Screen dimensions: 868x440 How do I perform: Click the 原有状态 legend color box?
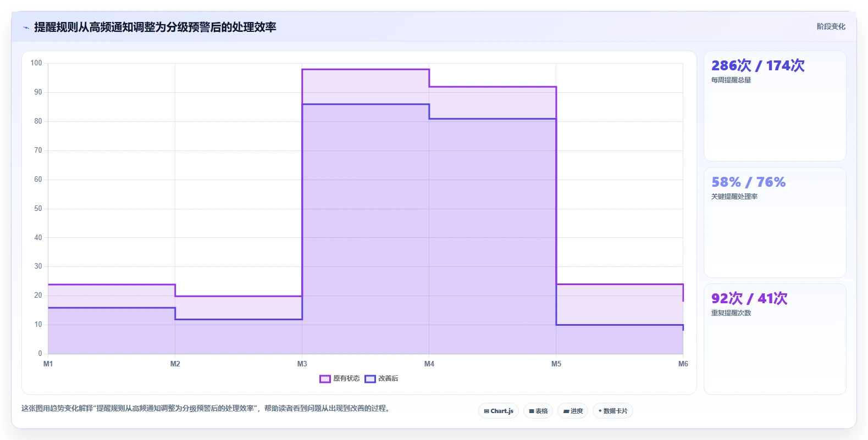(325, 378)
